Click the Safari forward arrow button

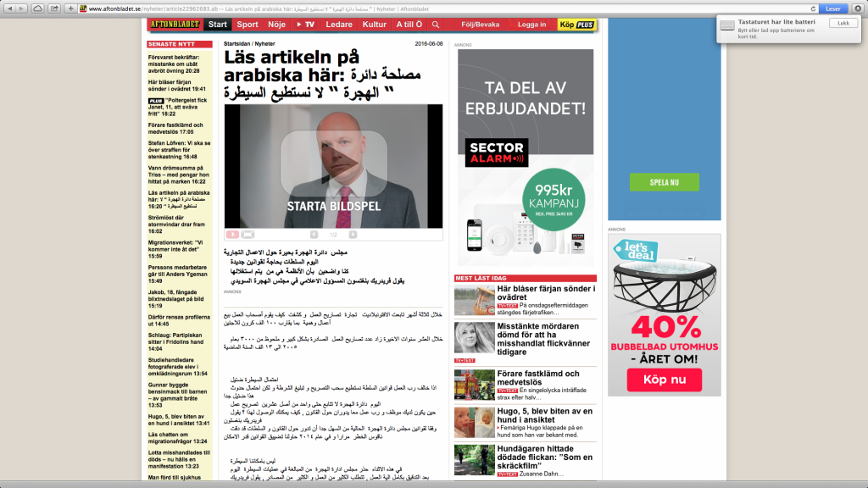coord(20,8)
